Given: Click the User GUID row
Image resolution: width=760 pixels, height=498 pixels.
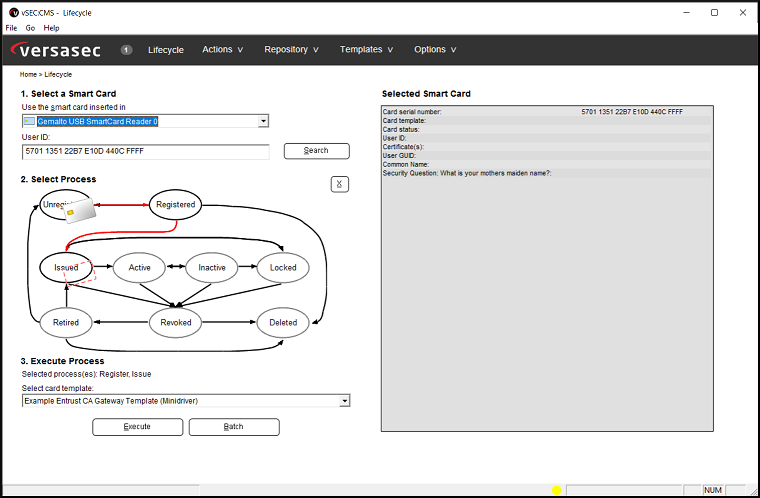Looking at the screenshot, I should 547,156.
